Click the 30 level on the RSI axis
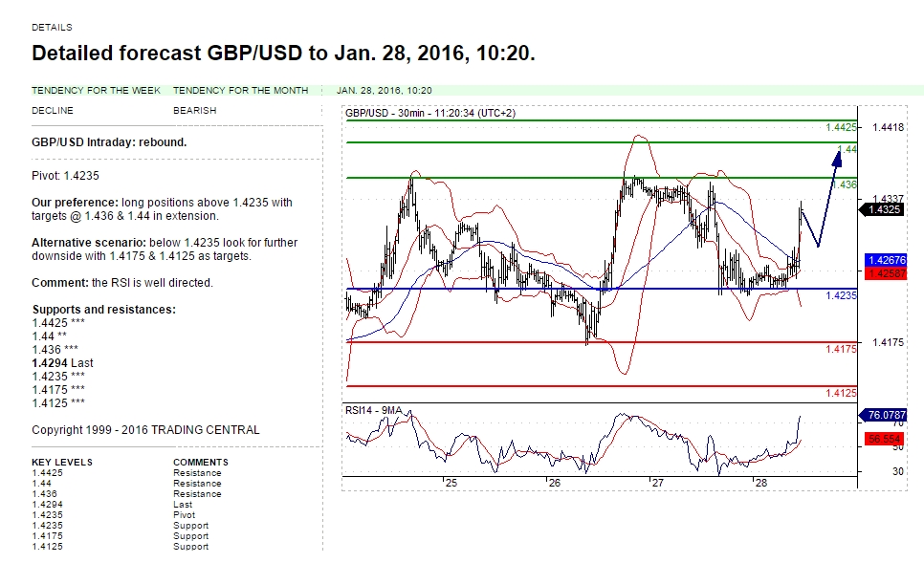The image size is (924, 563). click(x=897, y=471)
